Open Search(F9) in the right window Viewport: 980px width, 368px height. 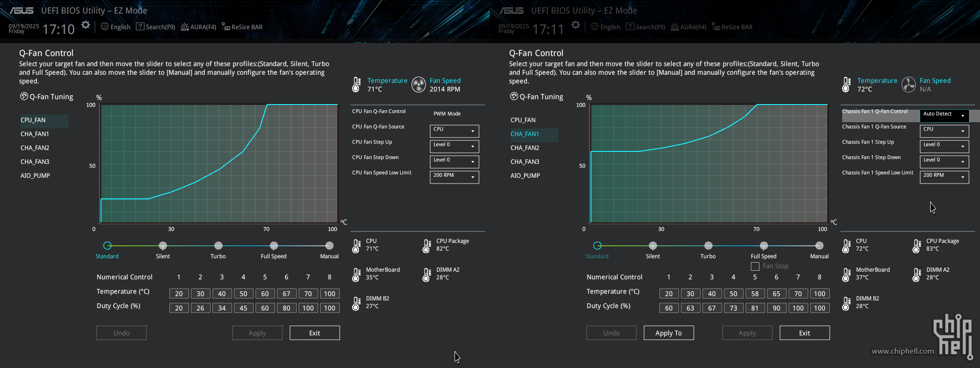[646, 27]
